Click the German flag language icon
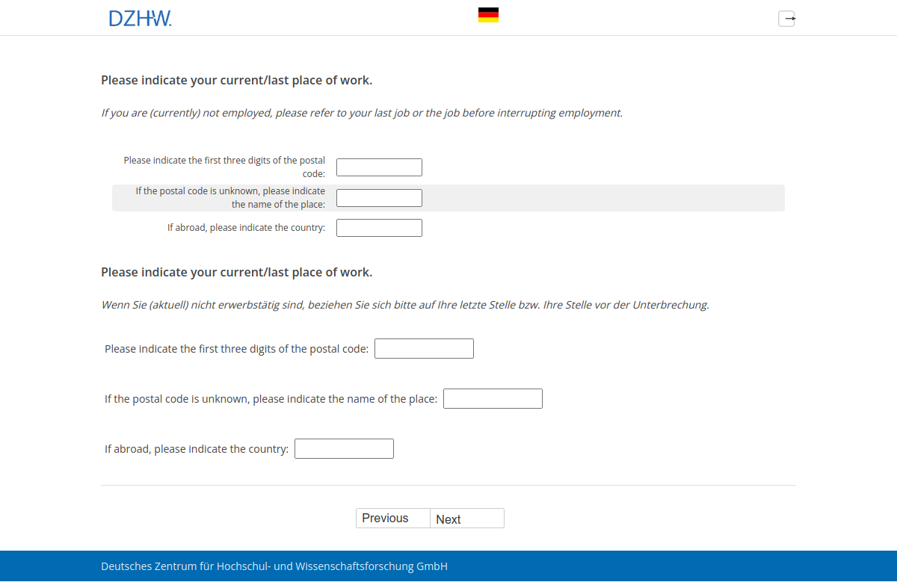 (488, 14)
